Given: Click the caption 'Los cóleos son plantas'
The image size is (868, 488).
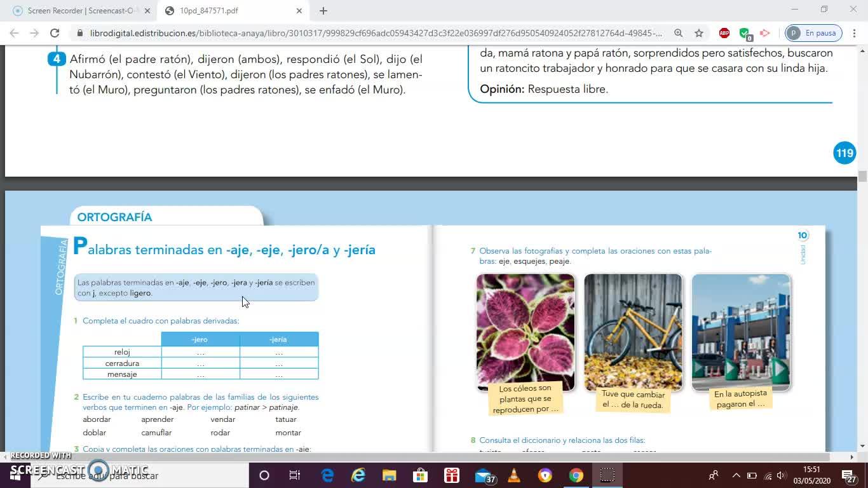Looking at the screenshot, I should (526, 398).
